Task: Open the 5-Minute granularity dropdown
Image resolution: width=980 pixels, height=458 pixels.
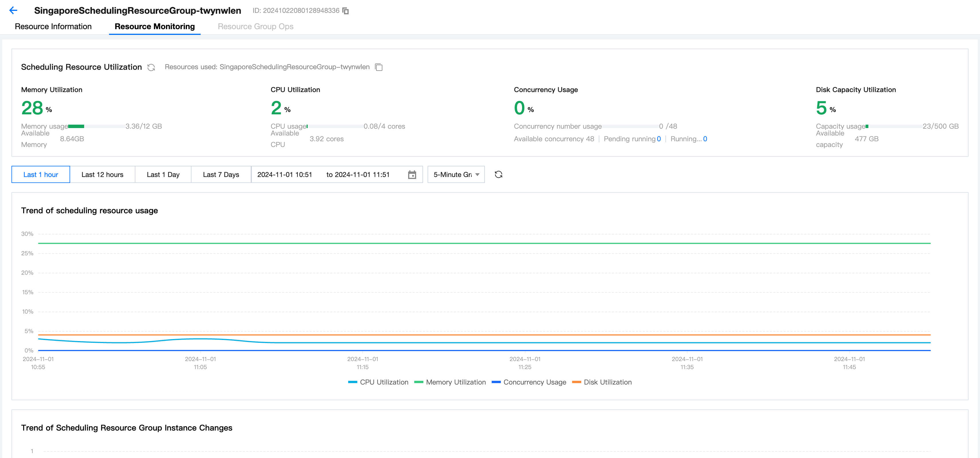Action: coord(456,174)
